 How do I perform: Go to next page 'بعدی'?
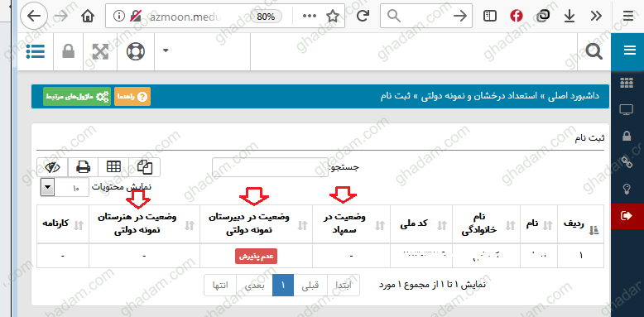(x=255, y=285)
